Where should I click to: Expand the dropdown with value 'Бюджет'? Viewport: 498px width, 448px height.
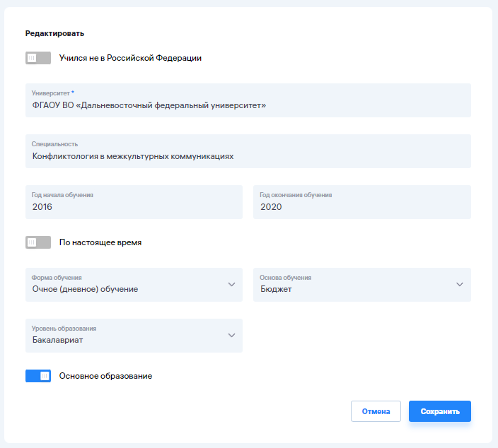tap(354, 285)
